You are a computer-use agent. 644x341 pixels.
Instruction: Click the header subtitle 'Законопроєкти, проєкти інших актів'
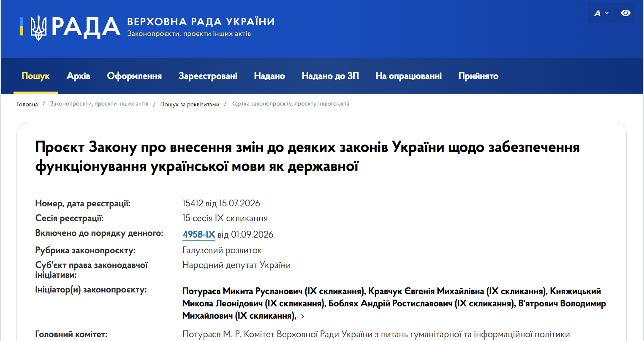click(189, 34)
